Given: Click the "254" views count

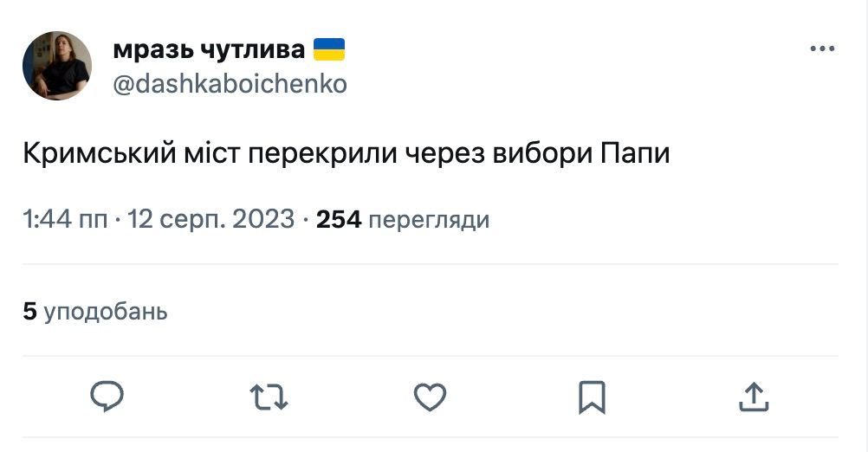Looking at the screenshot, I should [339, 220].
